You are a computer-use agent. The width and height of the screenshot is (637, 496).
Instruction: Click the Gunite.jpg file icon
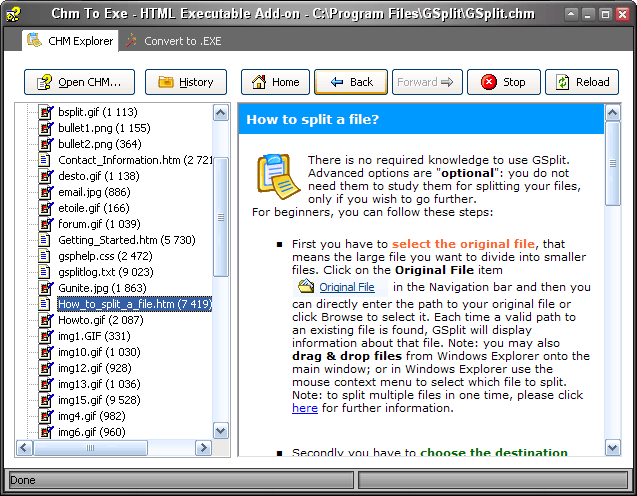coord(46,288)
